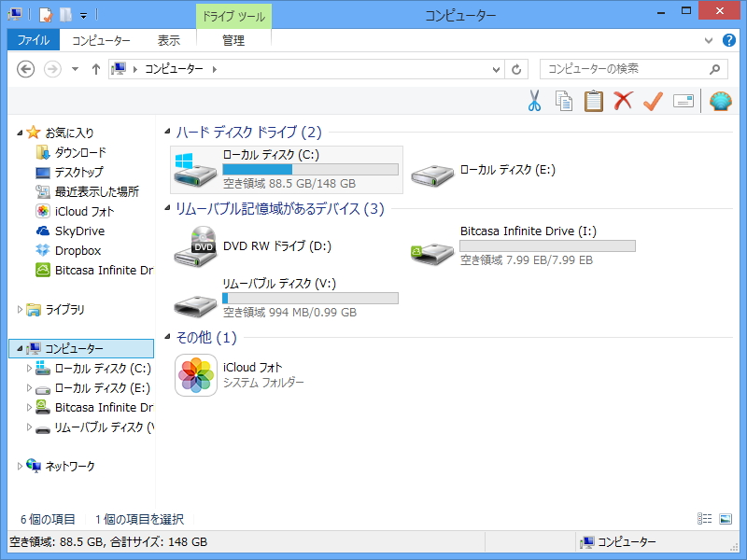Select Bitcasa Infinite Drive under コンピューター tree
The image size is (747, 560).
pyautogui.click(x=94, y=408)
